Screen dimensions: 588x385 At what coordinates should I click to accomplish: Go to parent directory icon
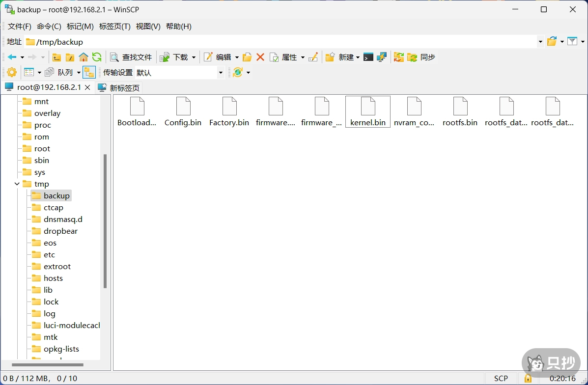pyautogui.click(x=57, y=57)
